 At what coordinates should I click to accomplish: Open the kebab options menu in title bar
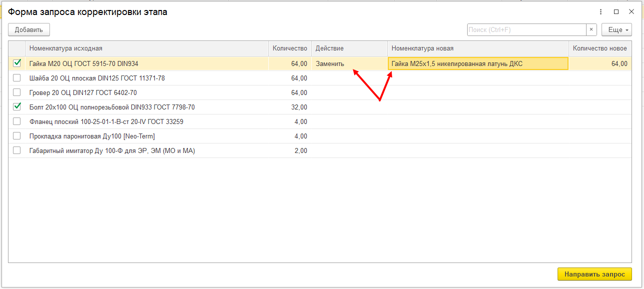[601, 12]
